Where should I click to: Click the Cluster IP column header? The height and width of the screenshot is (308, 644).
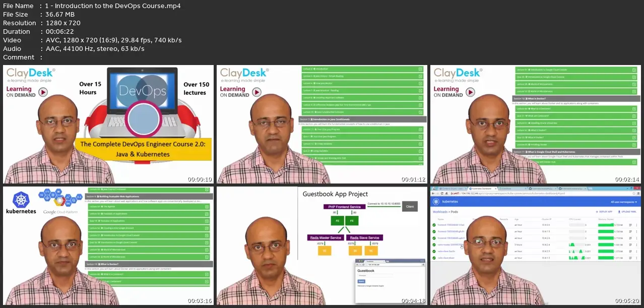pos(548,219)
